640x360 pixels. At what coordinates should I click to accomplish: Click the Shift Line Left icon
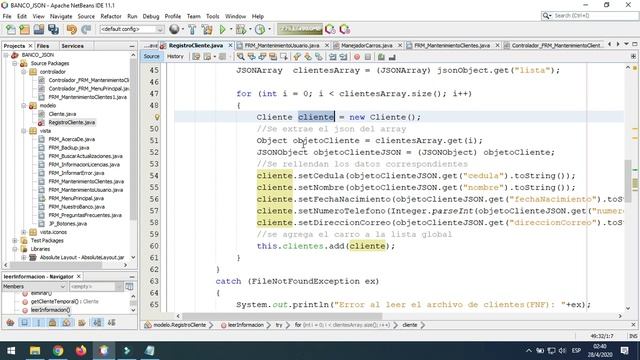point(333,57)
